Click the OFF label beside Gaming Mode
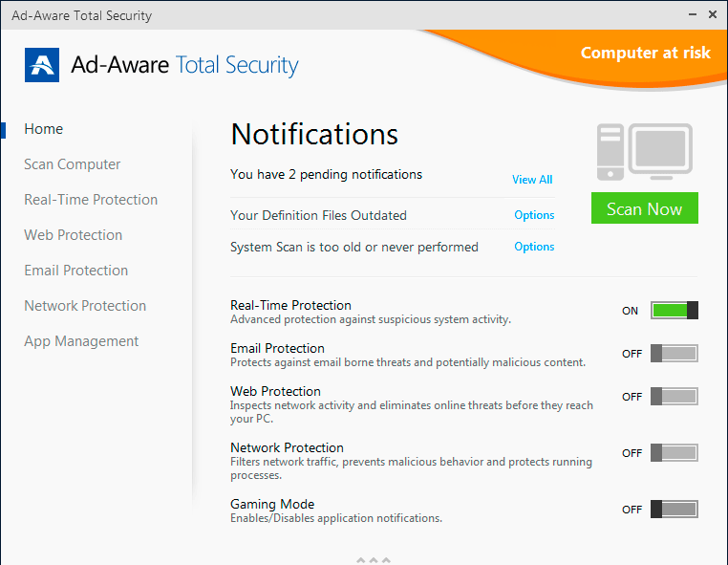The width and height of the screenshot is (728, 565). tap(632, 510)
